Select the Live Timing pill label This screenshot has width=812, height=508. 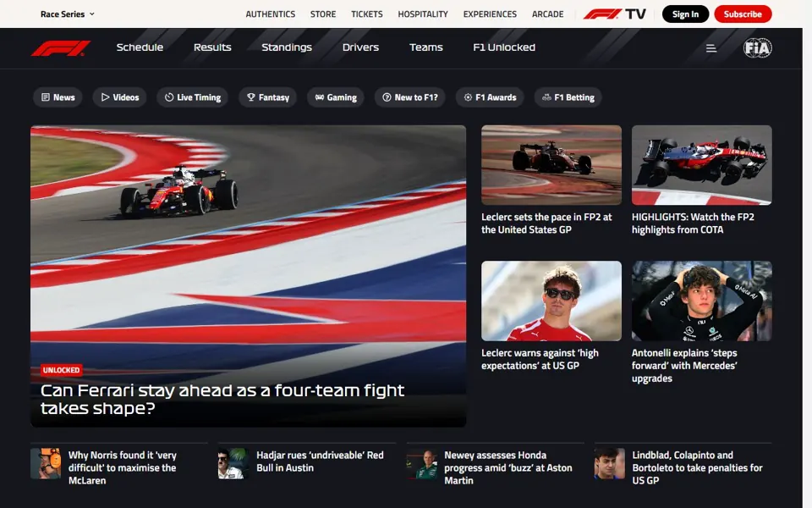(199, 97)
